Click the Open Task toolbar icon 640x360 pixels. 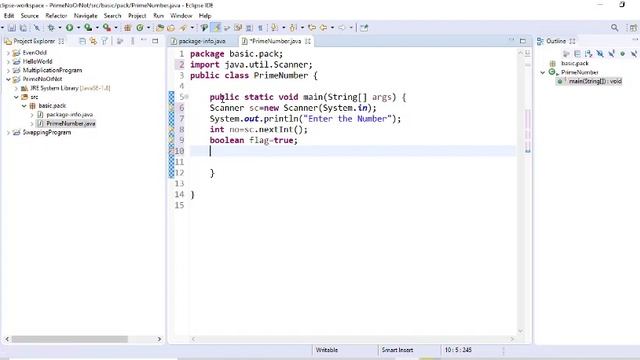point(171,28)
